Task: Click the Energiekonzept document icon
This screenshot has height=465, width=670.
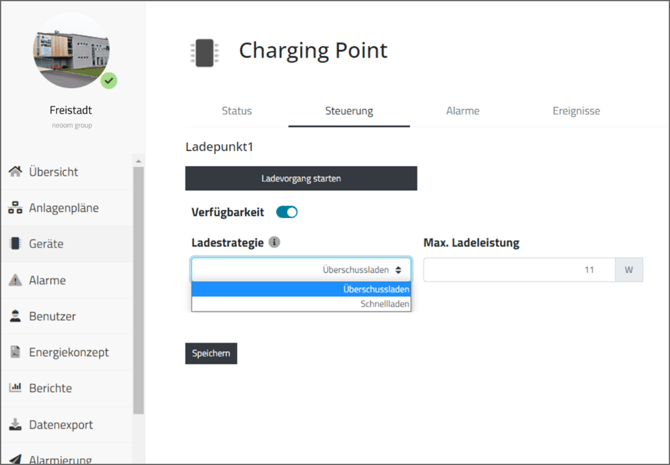Action: coord(15,352)
